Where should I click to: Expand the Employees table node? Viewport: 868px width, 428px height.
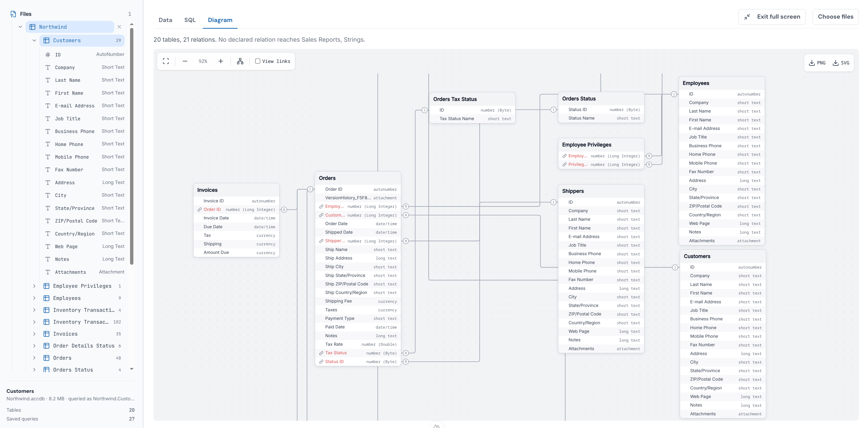tap(34, 298)
